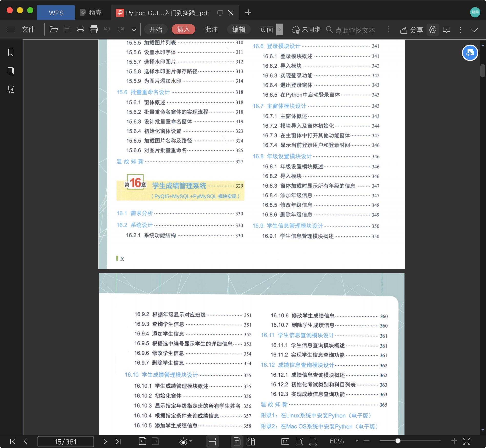Set zoom to actual size 1:1
The height and width of the screenshot is (448, 486).
pos(285,441)
